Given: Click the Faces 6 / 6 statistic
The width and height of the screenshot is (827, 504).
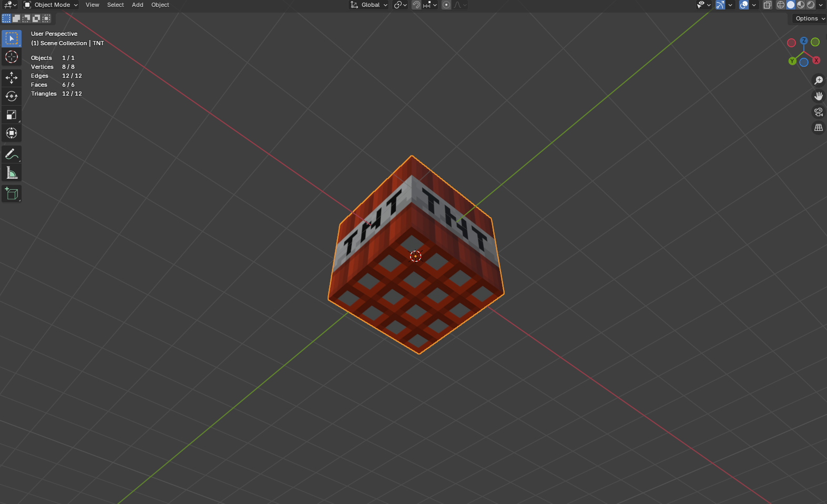Looking at the screenshot, I should (53, 85).
